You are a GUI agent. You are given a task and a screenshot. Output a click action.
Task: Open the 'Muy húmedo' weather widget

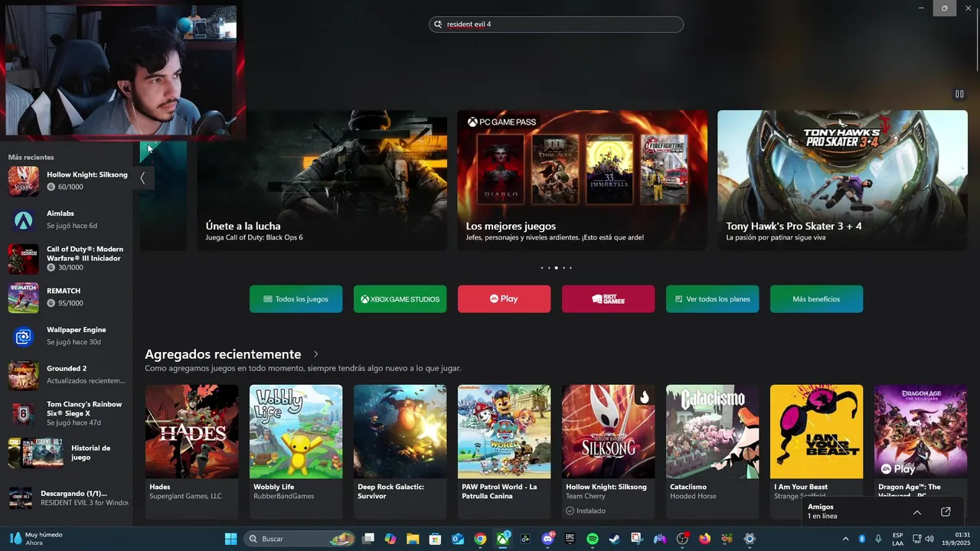(x=37, y=539)
